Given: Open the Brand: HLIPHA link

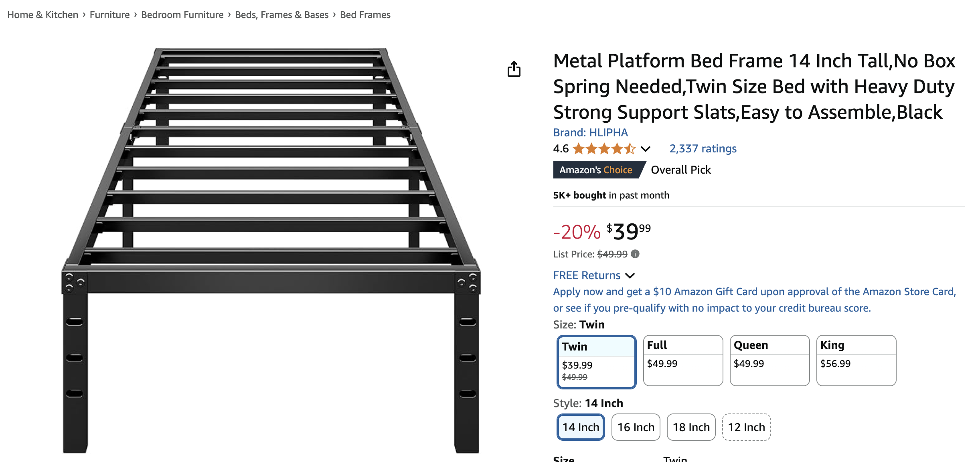Looking at the screenshot, I should click(x=590, y=132).
